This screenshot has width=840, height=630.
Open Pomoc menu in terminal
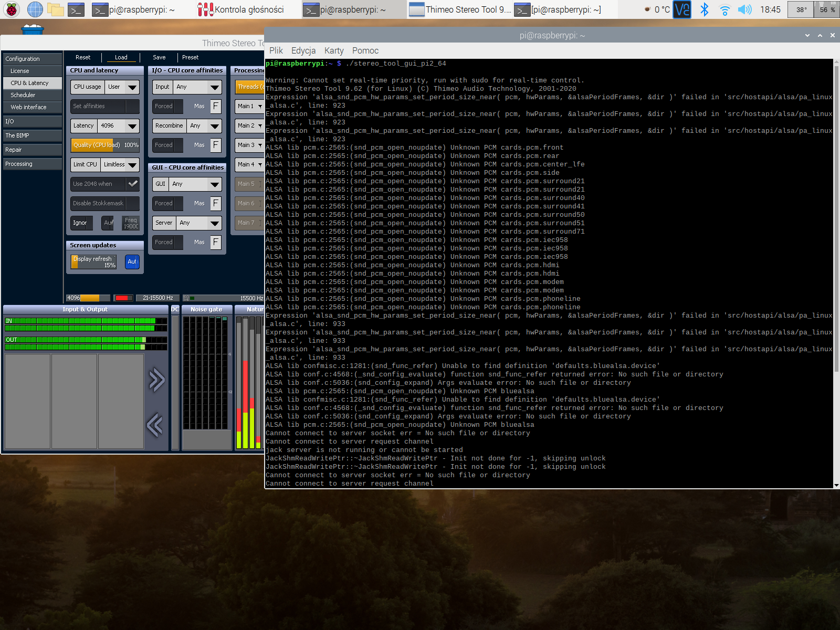click(365, 50)
